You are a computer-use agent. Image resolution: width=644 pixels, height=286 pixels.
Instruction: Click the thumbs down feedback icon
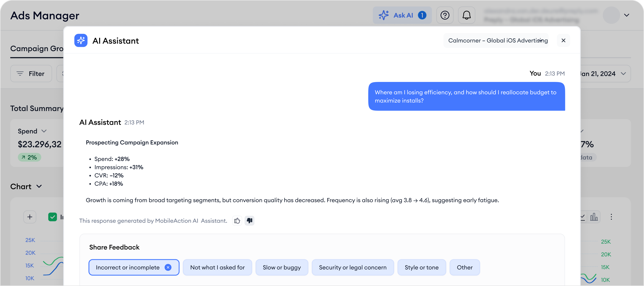coord(249,221)
